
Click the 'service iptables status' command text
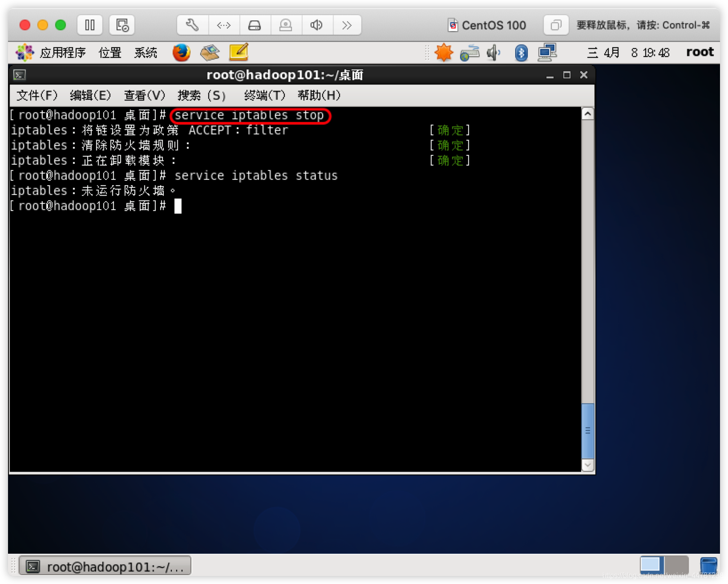(256, 176)
